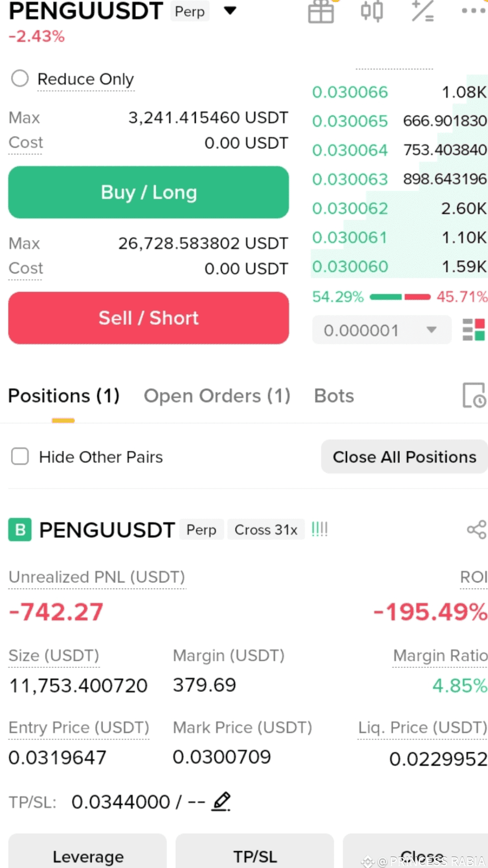Viewport: 488px width, 868px height.
Task: Change the order book layout icon
Action: click(x=474, y=330)
